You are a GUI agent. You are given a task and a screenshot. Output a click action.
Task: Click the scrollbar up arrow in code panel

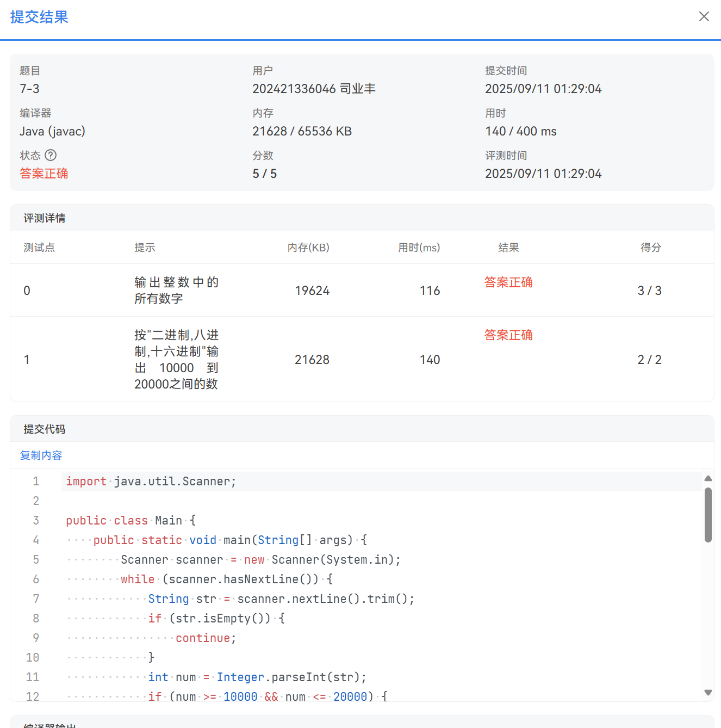click(x=708, y=478)
